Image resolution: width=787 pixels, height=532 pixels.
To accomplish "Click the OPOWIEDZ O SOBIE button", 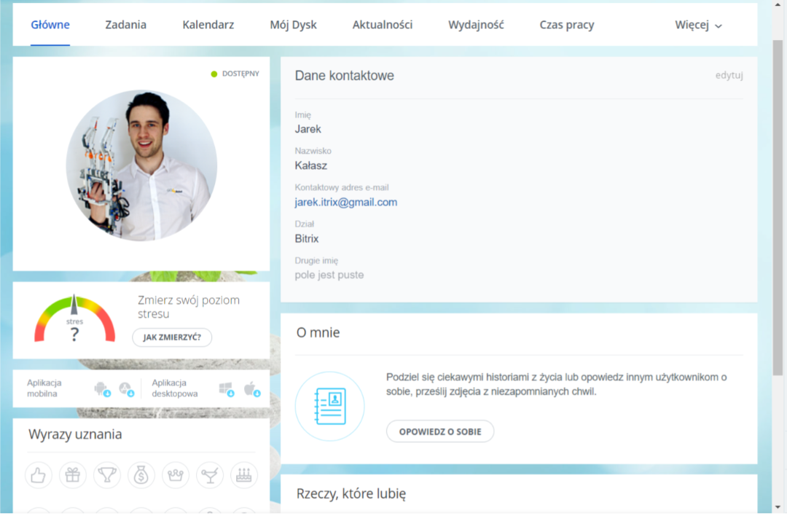I will click(440, 431).
